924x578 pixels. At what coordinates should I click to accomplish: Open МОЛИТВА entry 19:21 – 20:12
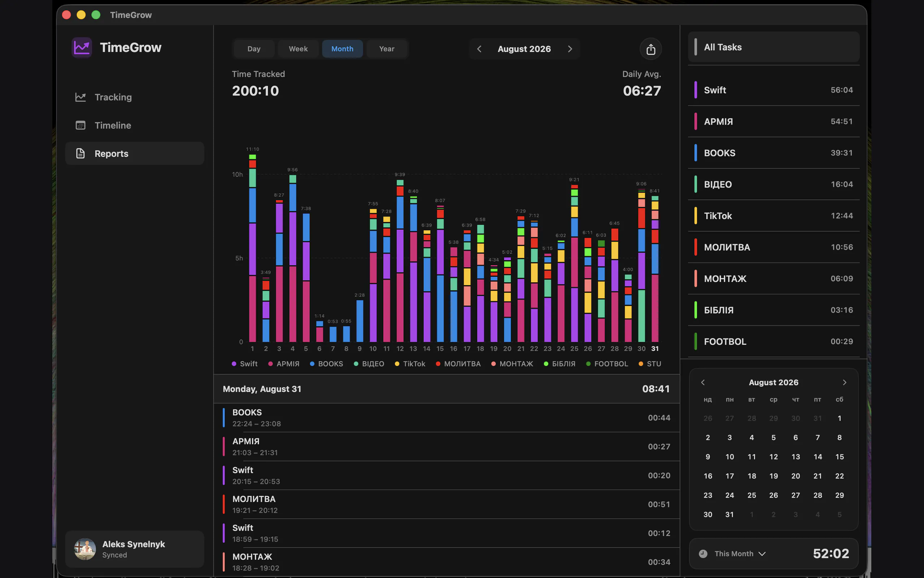447,504
